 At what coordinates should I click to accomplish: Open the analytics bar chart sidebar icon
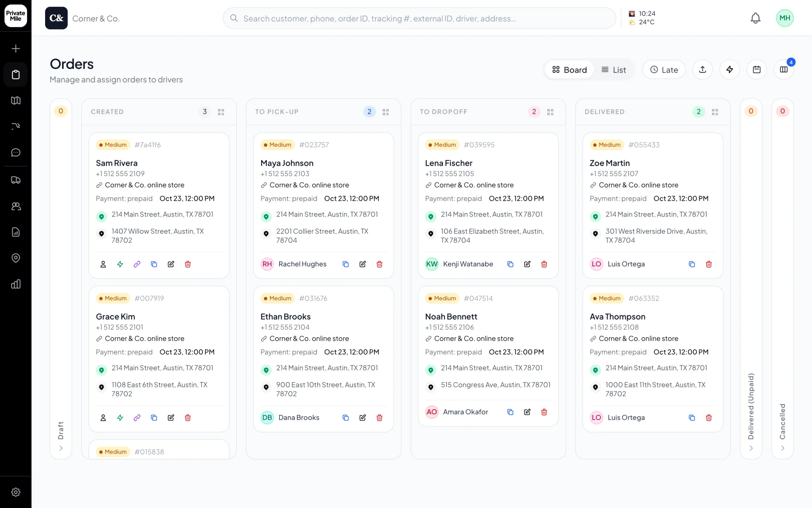tap(16, 284)
